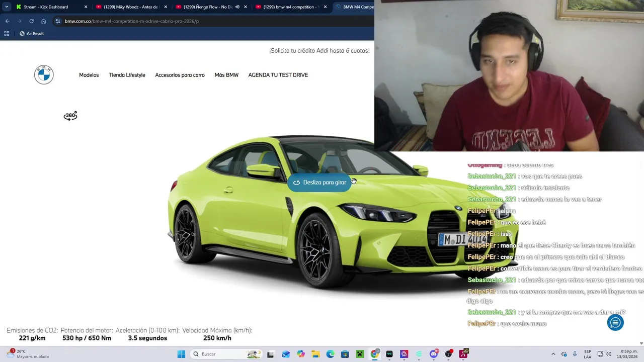Open the blue chat bubble widget
The height and width of the screenshot is (362, 644).
tap(615, 322)
